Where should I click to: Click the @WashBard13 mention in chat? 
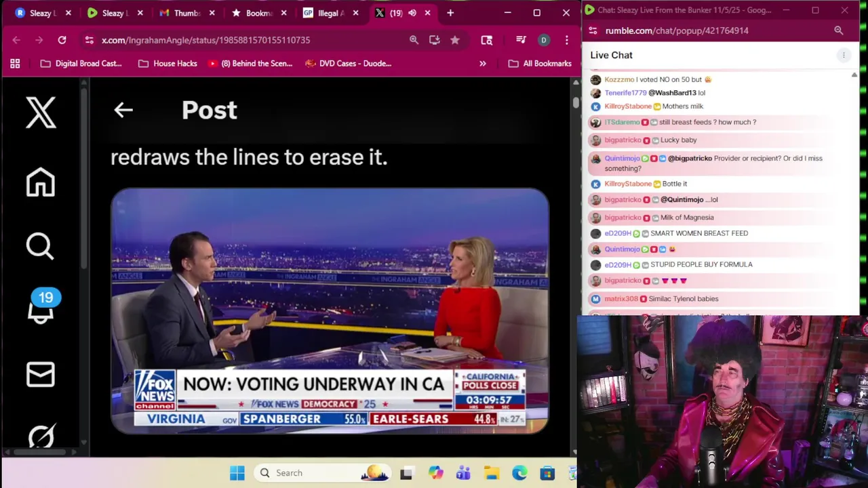(672, 93)
